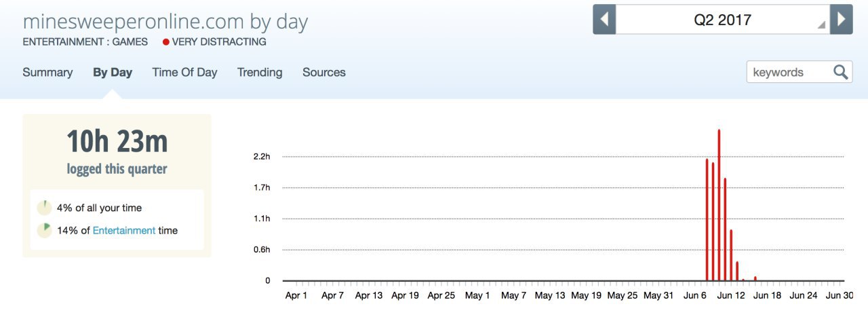The height and width of the screenshot is (317, 868).
Task: Go to the Trending tab
Action: pos(260,72)
